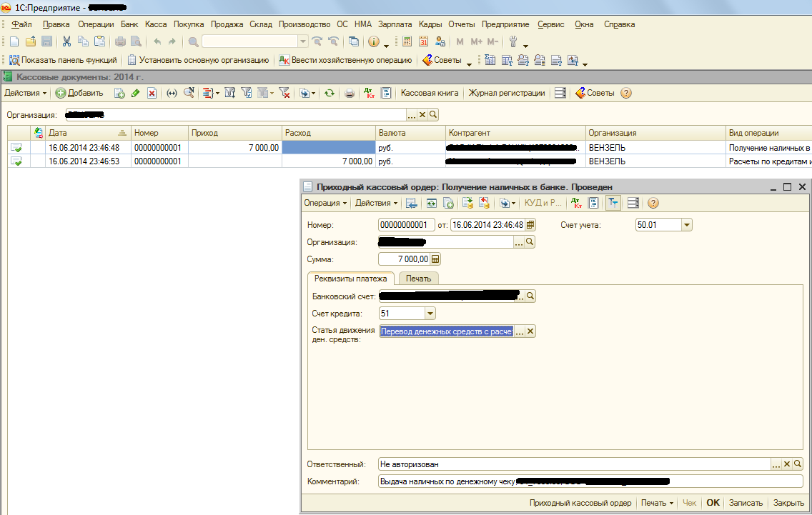The height and width of the screenshot is (515, 812).
Task: Clear the Организация filter with the X button
Action: click(x=422, y=115)
